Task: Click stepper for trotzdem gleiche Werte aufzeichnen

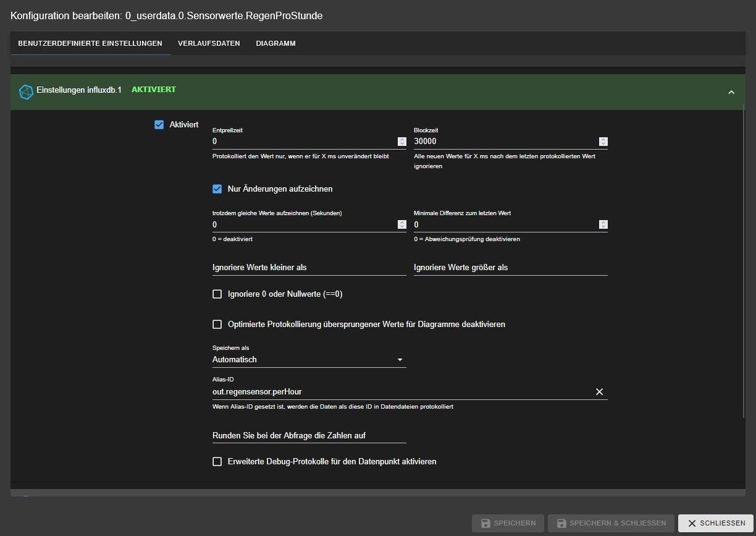Action: tap(401, 224)
